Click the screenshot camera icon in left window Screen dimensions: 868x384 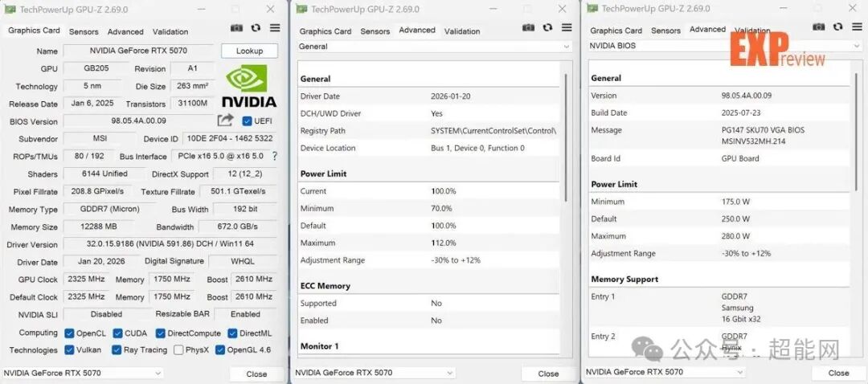tap(236, 28)
